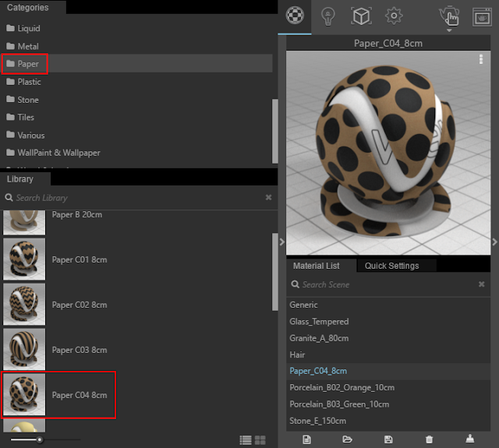Switch library to list view
This screenshot has width=499, height=448.
246,440
